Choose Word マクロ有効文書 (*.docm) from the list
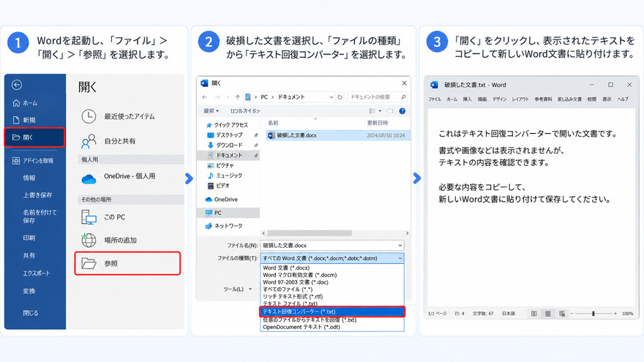Image resolution: width=644 pixels, height=362 pixels. pos(300,275)
